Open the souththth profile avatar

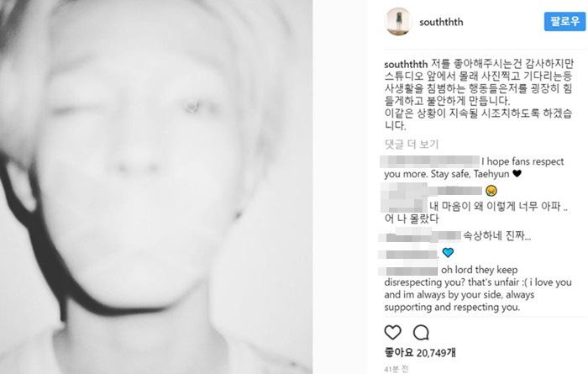(x=398, y=22)
